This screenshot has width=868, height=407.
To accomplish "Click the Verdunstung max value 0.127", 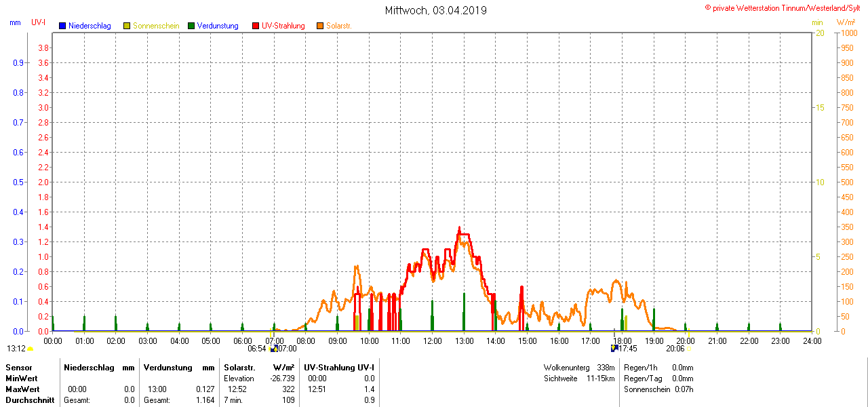I will click(204, 389).
